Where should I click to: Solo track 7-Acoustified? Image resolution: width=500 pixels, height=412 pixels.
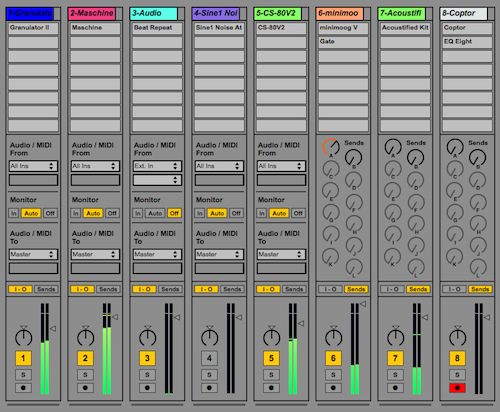(x=395, y=375)
